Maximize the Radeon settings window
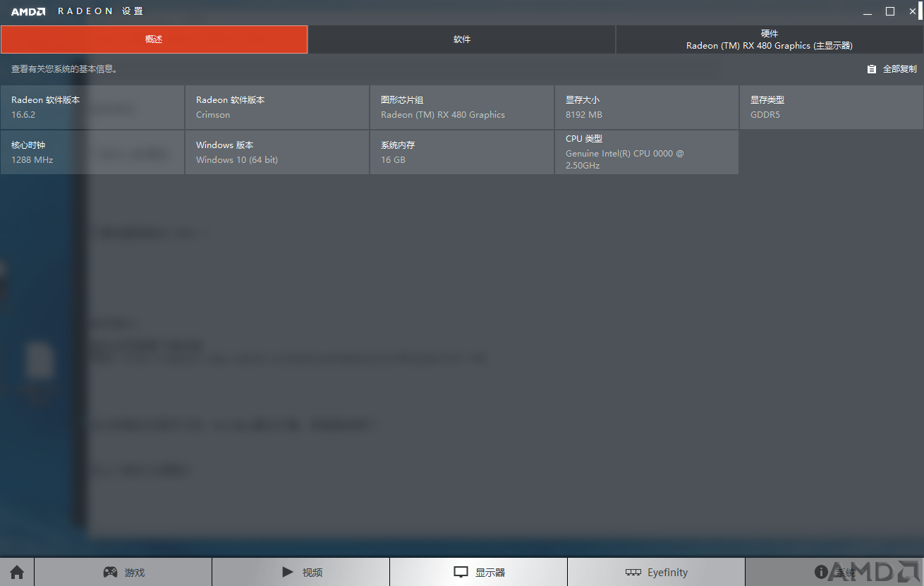Image resolution: width=924 pixels, height=586 pixels. 890,11
